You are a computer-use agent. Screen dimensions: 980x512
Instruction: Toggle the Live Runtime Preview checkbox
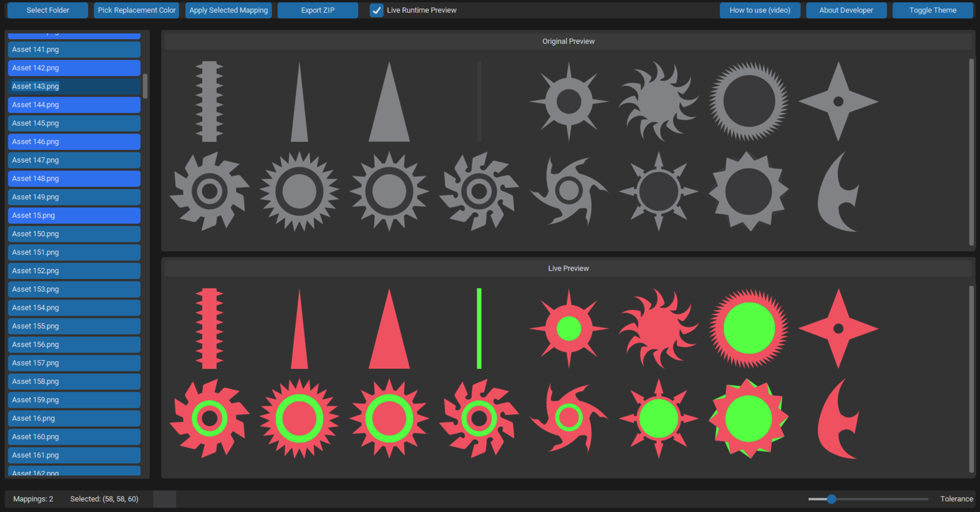click(377, 10)
